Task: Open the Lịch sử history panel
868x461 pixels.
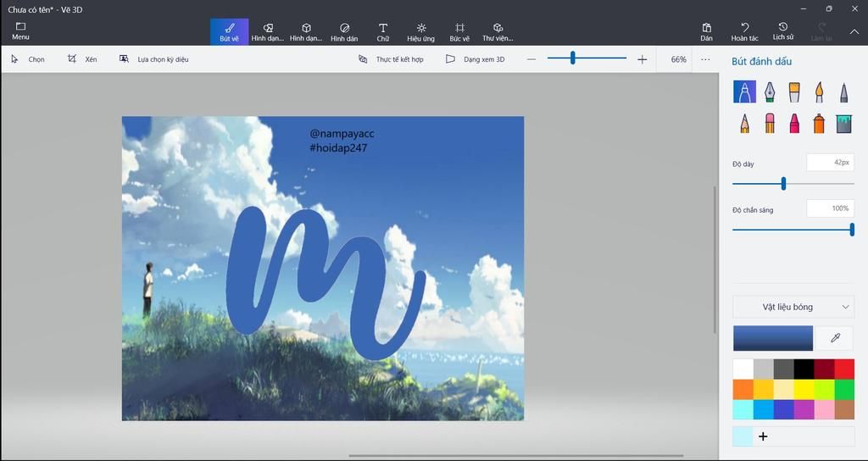Action: pos(783,31)
